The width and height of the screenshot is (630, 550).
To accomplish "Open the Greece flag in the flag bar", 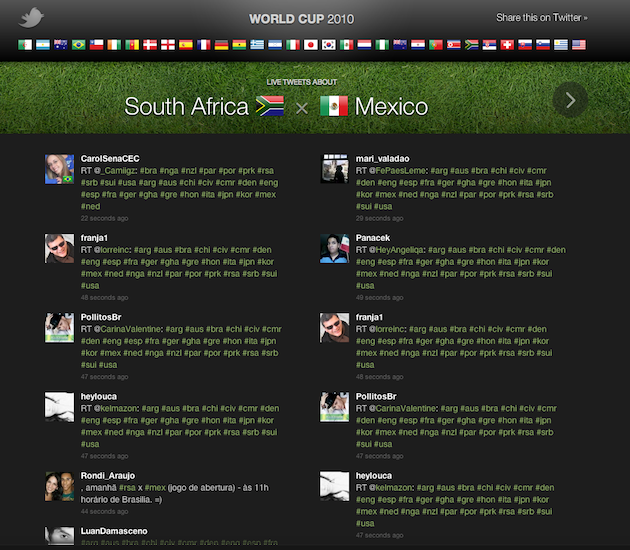I will (257, 45).
